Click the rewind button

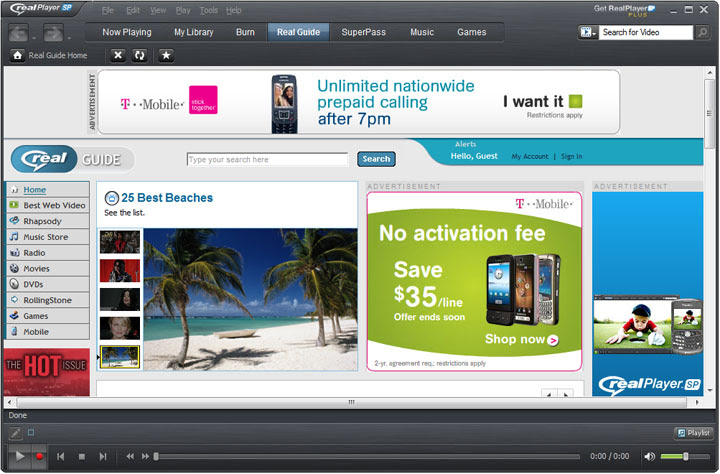(x=130, y=457)
